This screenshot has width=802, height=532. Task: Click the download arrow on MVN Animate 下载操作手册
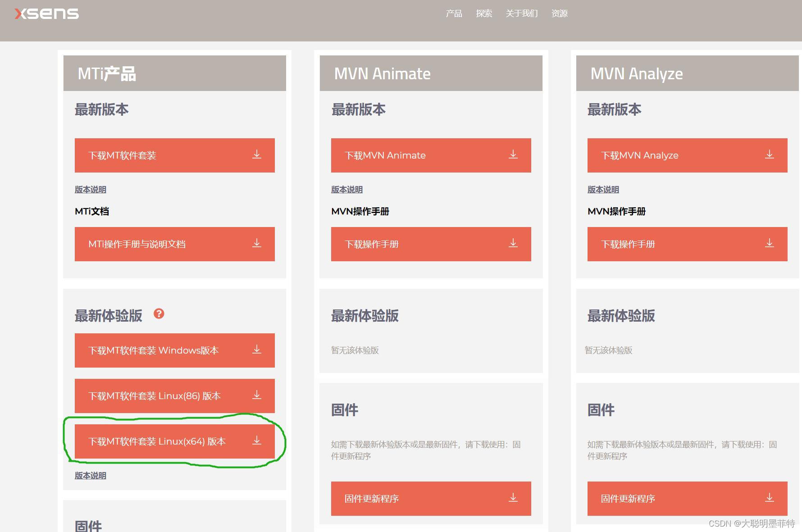513,244
